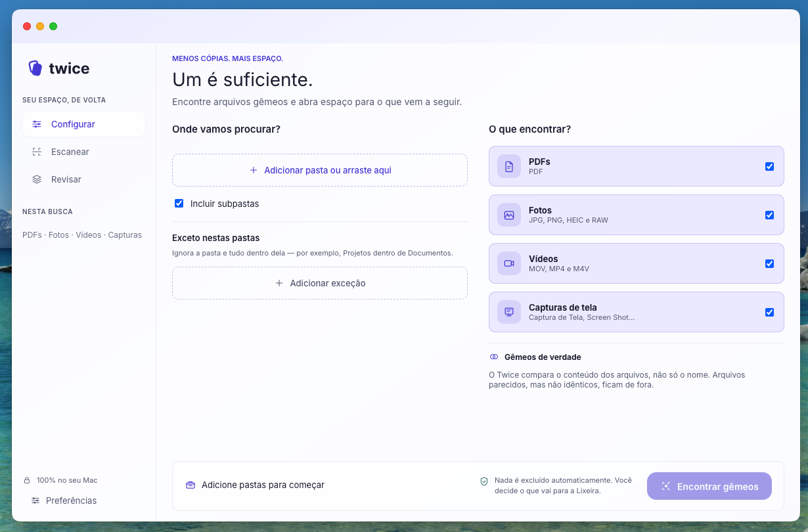Click the 'Nada é excluído automaticamente' note
Screen dimensions: 808x532
[563, 485]
